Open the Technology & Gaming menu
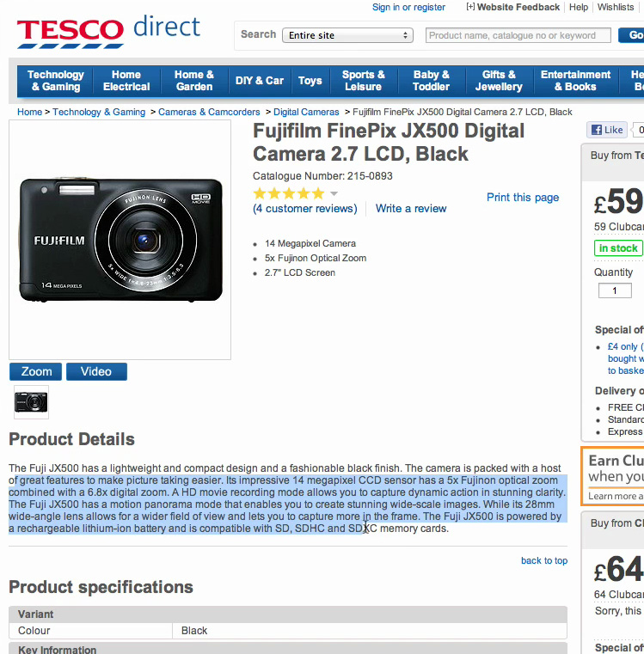Viewport: 644px width, 654px height. (56, 81)
